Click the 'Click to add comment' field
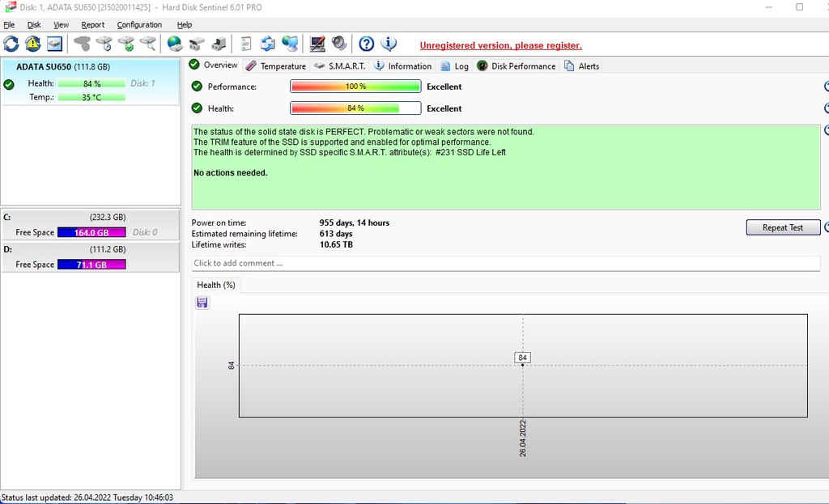Viewport: 829px width, 504px height. tap(505, 263)
